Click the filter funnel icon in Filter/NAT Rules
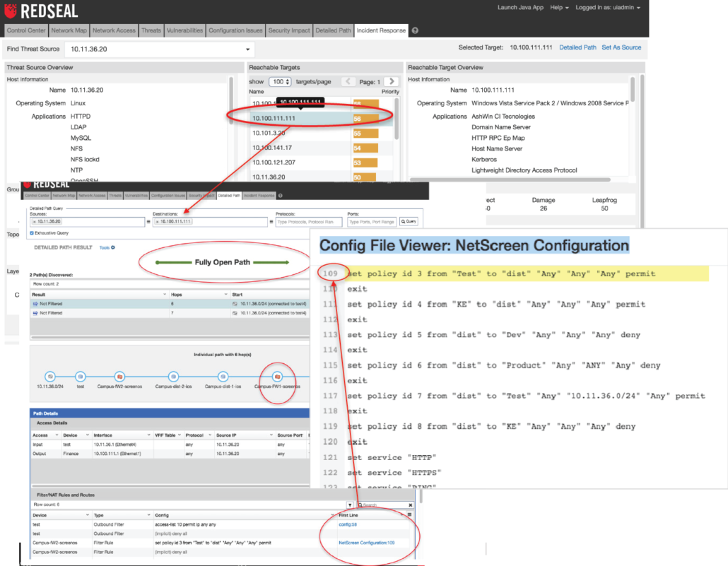Viewport: 728px width, 566px height. coord(350,505)
